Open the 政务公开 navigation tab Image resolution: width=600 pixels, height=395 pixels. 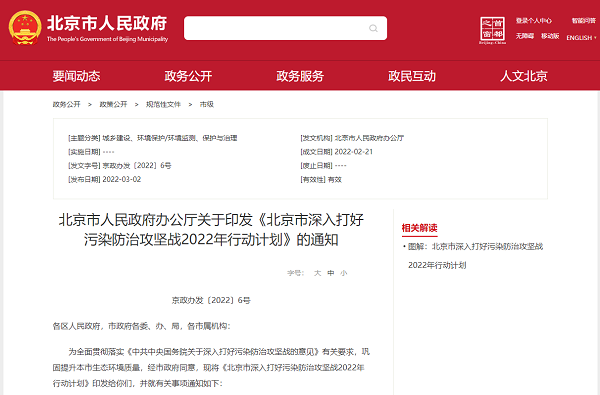pyautogui.click(x=188, y=76)
